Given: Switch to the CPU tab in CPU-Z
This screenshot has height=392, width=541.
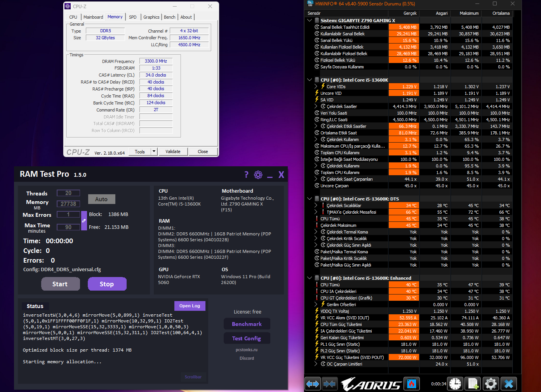Looking at the screenshot, I should click(73, 17).
